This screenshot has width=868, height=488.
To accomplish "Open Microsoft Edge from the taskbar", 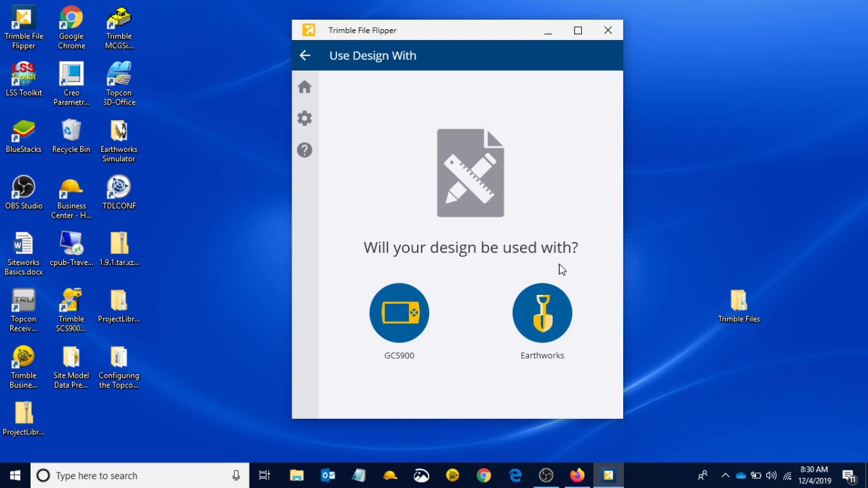I will (x=515, y=476).
